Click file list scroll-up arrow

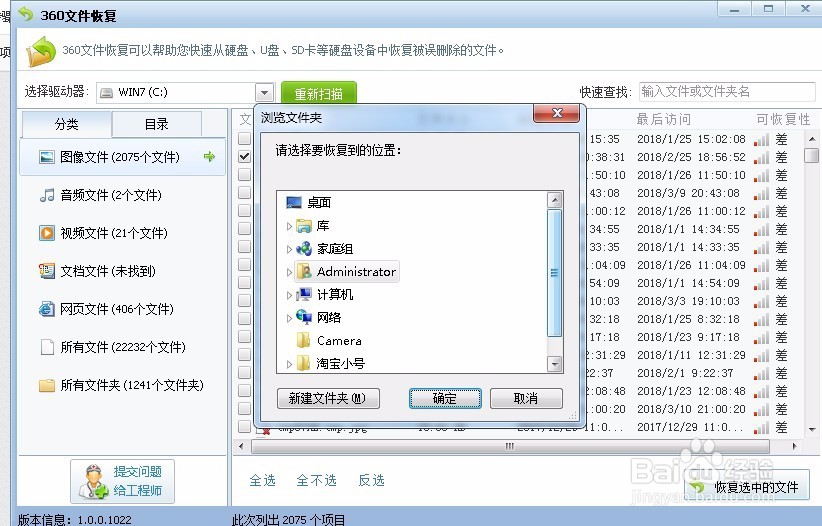point(812,139)
